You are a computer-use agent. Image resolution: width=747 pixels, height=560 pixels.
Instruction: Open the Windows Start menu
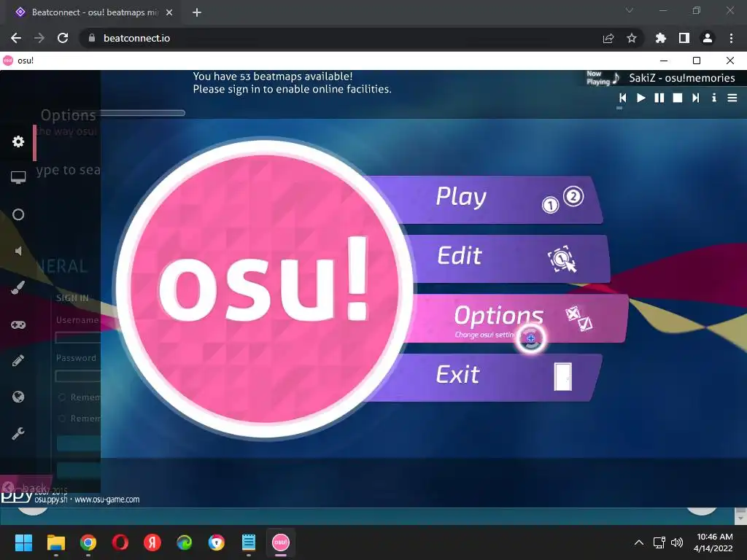point(23,542)
